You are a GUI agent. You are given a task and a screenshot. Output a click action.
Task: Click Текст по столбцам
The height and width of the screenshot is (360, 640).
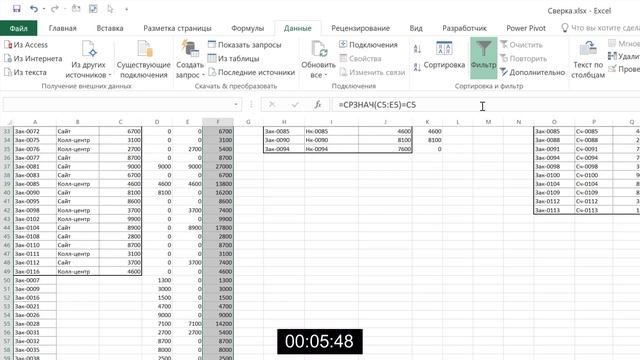[x=588, y=59]
